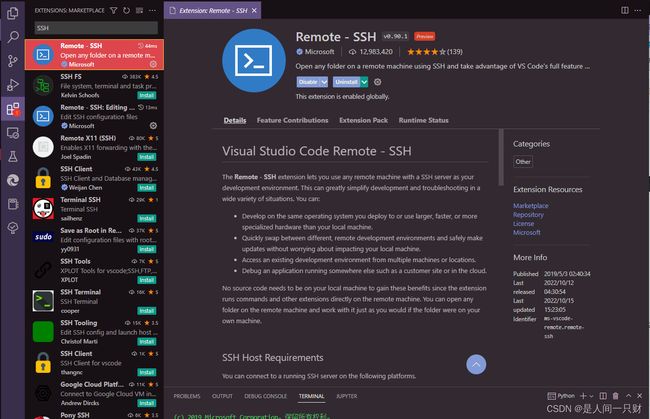
Task: Open the Search view in the activity bar
Action: [x=13, y=37]
